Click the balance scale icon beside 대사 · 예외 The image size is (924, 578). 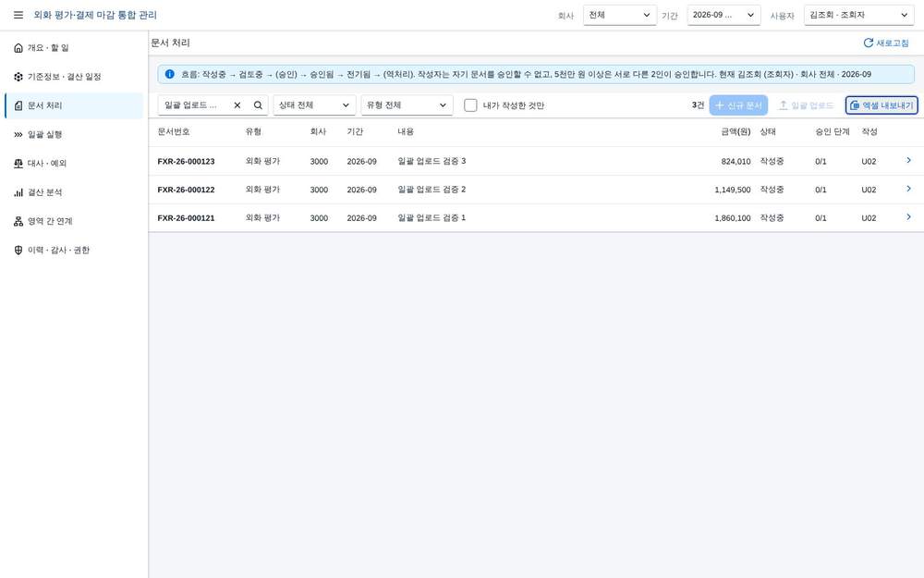click(x=18, y=164)
